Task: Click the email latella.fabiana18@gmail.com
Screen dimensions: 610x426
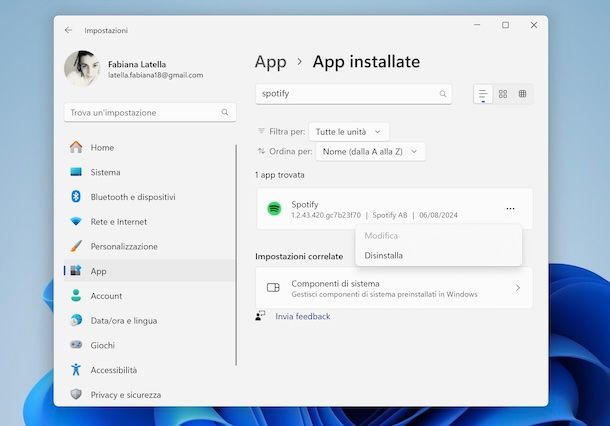Action: tap(156, 75)
